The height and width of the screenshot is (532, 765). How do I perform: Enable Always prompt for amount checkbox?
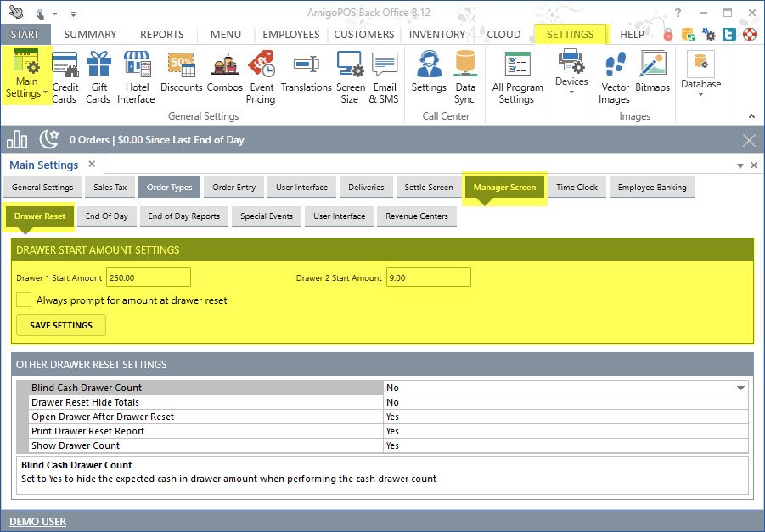(24, 300)
